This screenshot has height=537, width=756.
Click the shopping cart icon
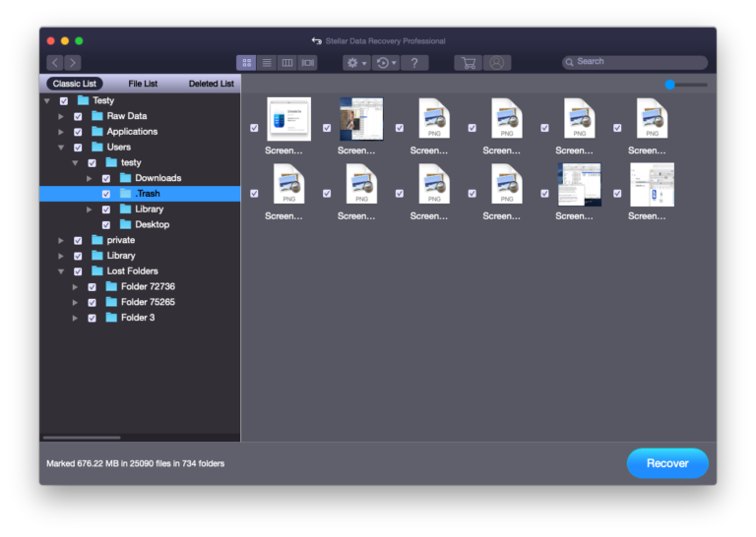click(469, 63)
